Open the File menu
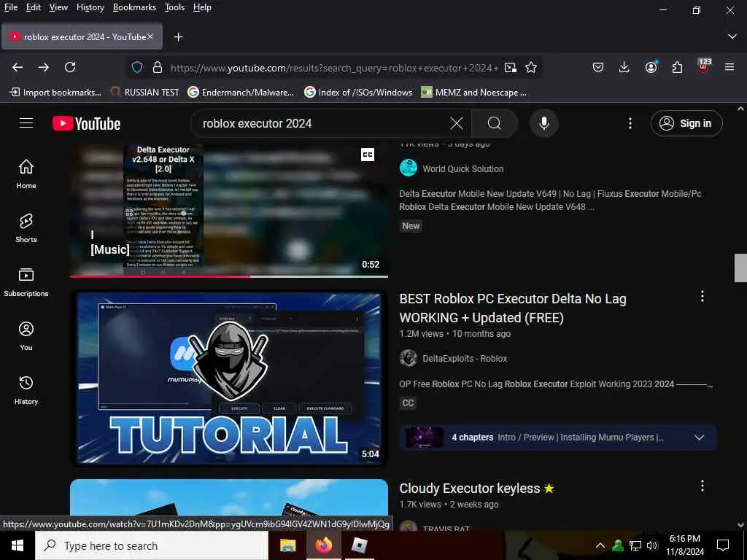The image size is (747, 560). pos(10,7)
